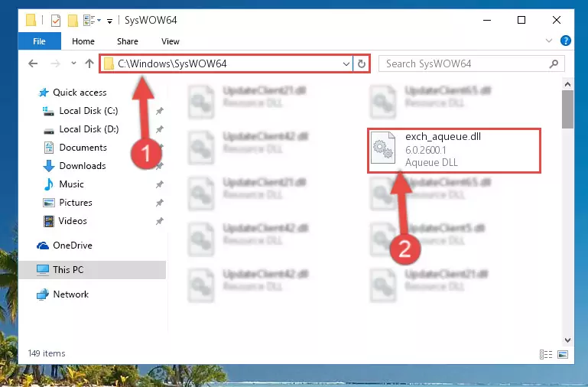Open Local Disk (D:) in sidebar
Viewport: 588px width, 387px height.
tap(89, 129)
